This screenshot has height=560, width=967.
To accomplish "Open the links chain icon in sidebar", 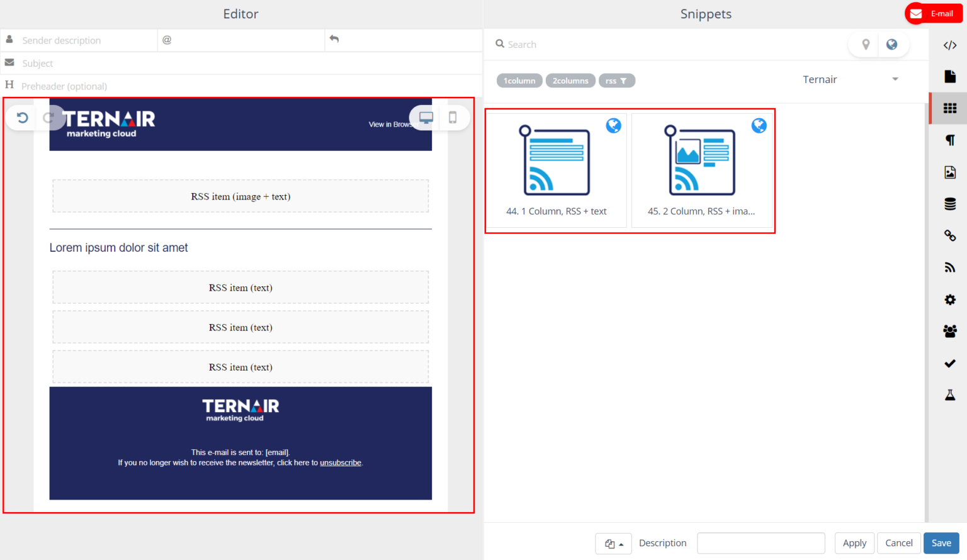I will point(950,235).
